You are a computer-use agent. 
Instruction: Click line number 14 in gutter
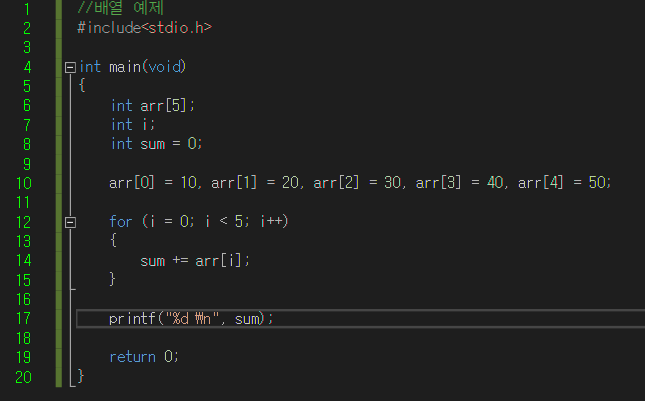pos(24,261)
